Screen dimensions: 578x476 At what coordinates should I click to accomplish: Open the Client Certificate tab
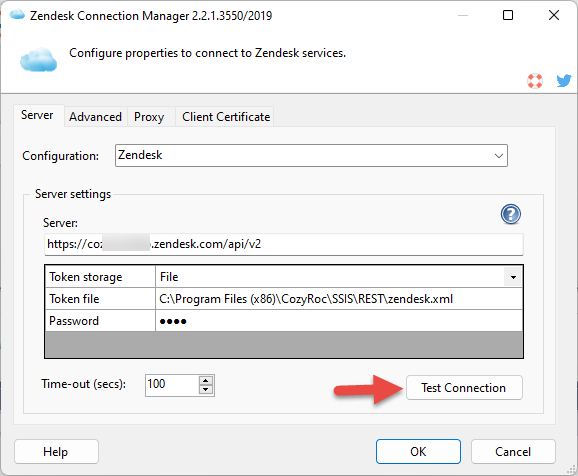pyautogui.click(x=226, y=117)
